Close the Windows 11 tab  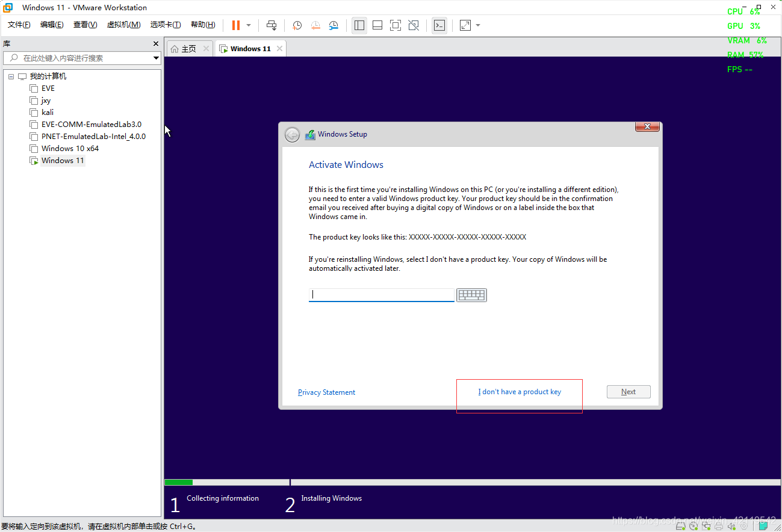pyautogui.click(x=279, y=49)
